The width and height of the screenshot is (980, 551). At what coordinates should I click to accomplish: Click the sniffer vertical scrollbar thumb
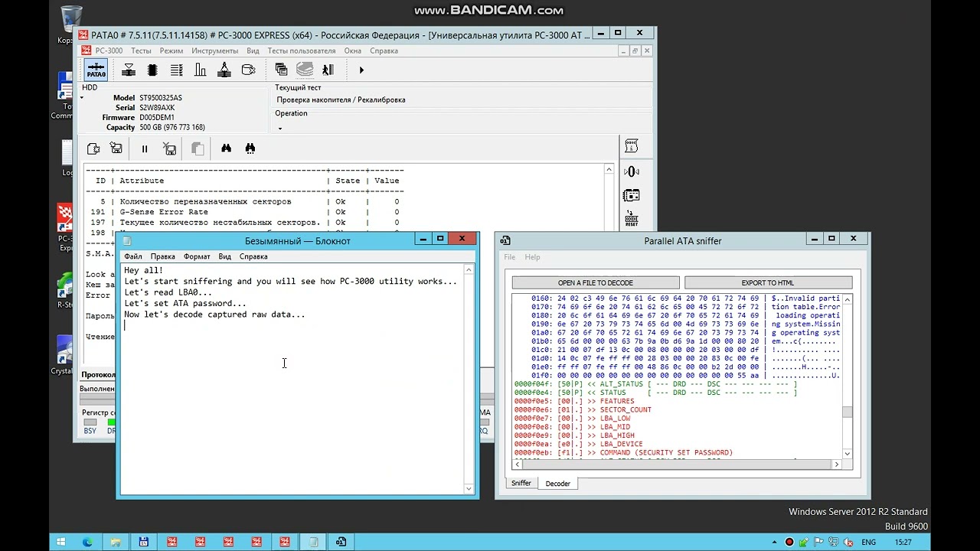click(847, 412)
